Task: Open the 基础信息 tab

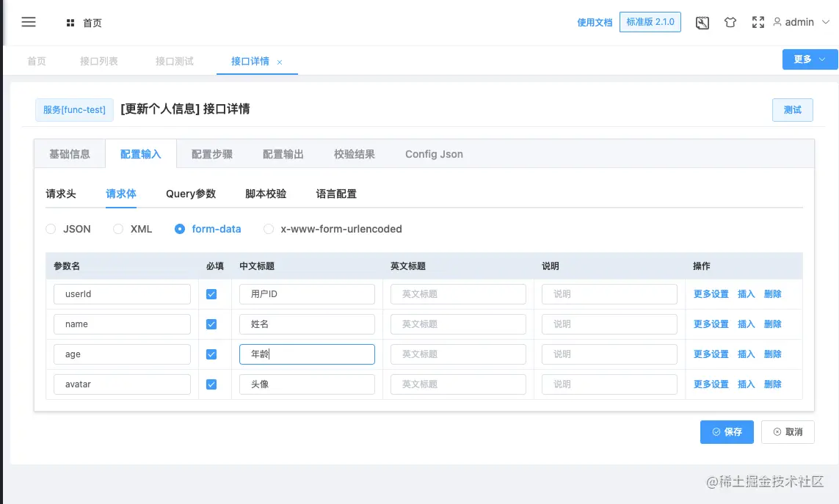Action: tap(70, 154)
